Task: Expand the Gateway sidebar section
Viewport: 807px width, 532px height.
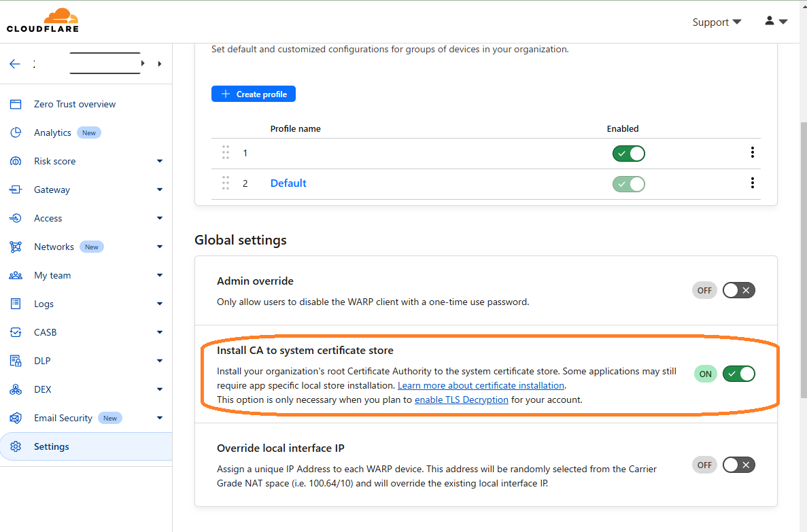Action: [159, 190]
